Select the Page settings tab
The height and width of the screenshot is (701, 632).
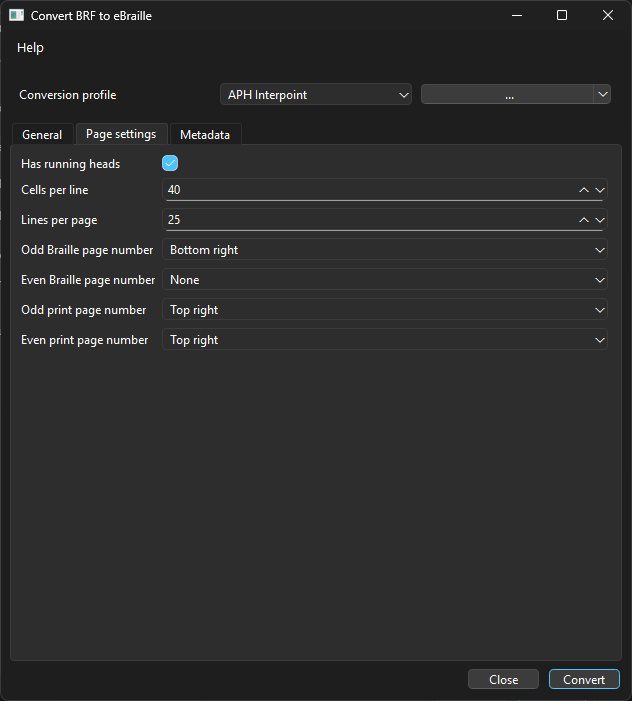pos(121,134)
